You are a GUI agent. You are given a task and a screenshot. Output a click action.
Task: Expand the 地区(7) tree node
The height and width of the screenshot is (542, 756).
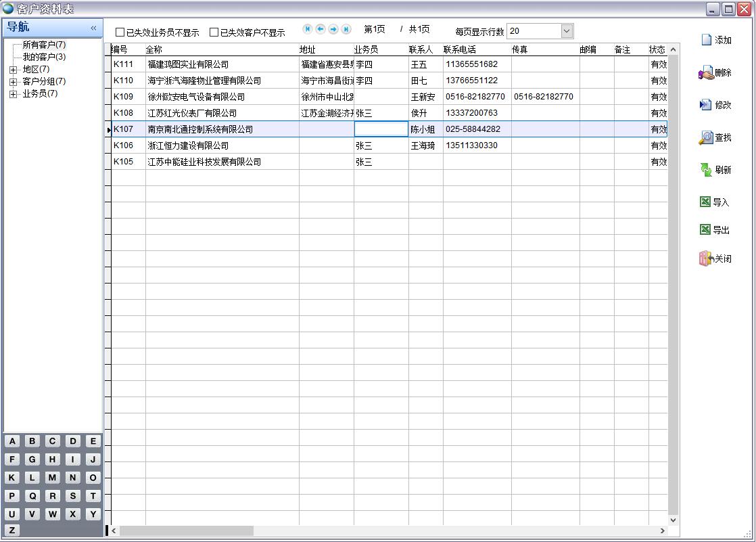point(14,70)
